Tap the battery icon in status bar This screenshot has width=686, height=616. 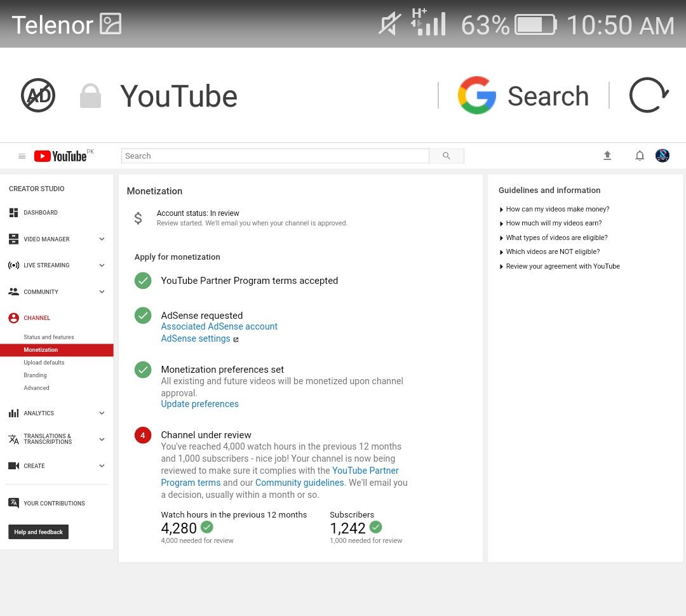[x=535, y=25]
